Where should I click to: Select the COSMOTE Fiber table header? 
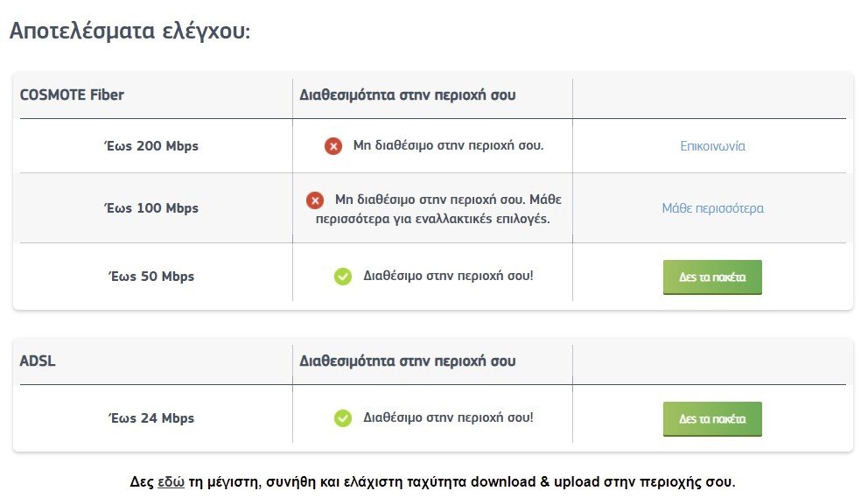click(72, 95)
